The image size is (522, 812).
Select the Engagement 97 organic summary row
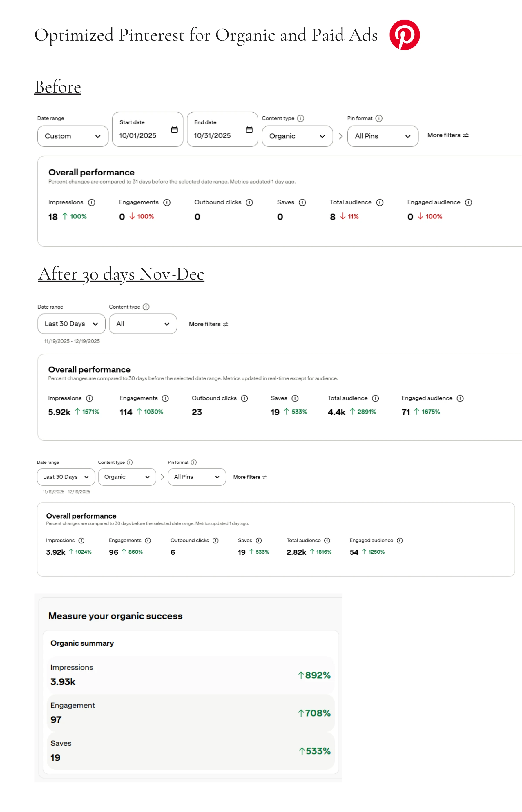point(191,713)
